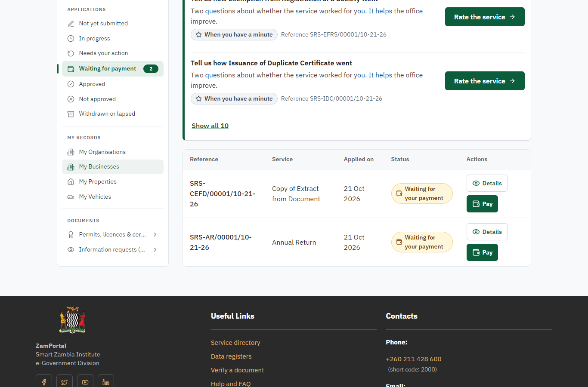Open the LinkedIn social icon
This screenshot has height=387, width=588.
pyautogui.click(x=106, y=382)
